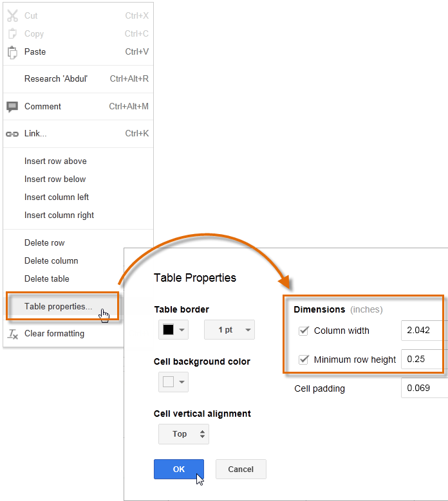Click the Ctrl+V shortcut text

[137, 51]
